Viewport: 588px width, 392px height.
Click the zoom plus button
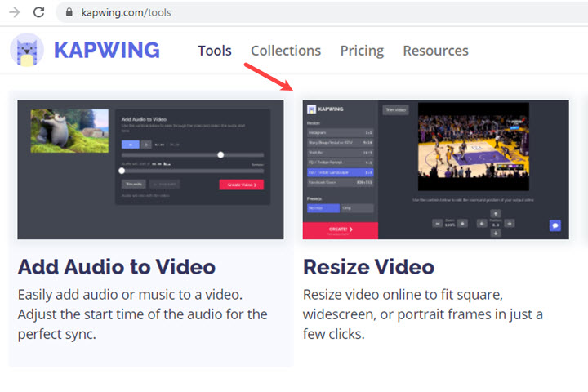(x=462, y=224)
